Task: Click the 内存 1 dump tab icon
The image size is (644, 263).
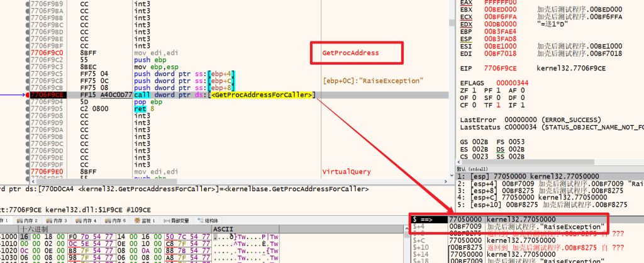Action: click(3, 221)
